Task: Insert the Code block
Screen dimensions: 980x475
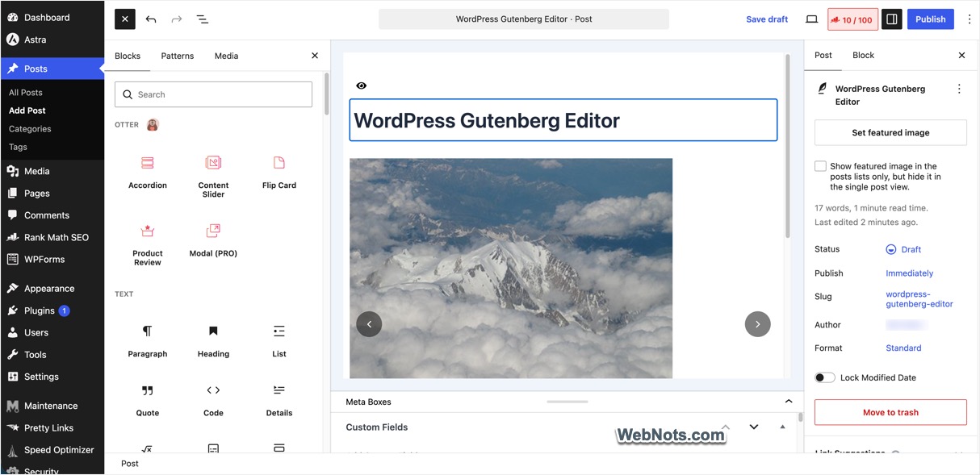Action: click(213, 400)
